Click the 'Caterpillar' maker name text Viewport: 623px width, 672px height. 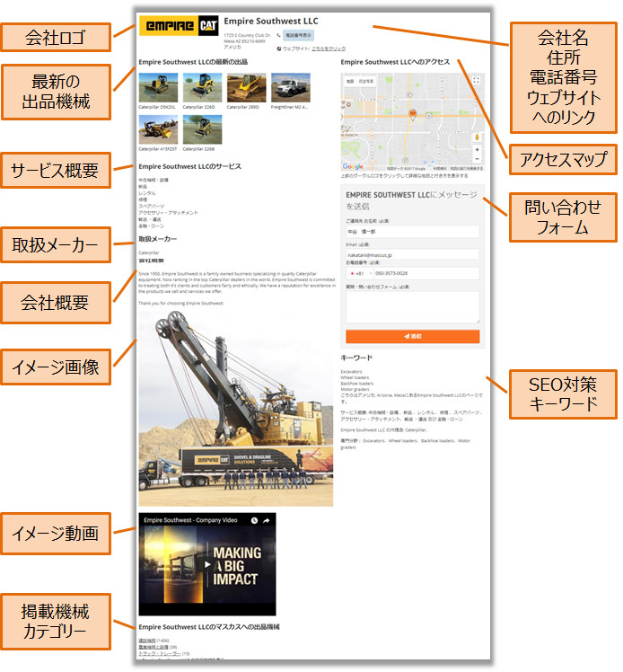pos(149,252)
